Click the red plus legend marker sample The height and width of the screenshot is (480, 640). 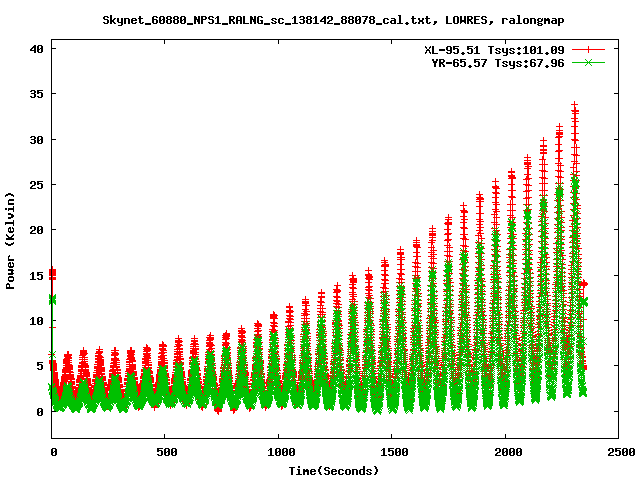click(588, 49)
